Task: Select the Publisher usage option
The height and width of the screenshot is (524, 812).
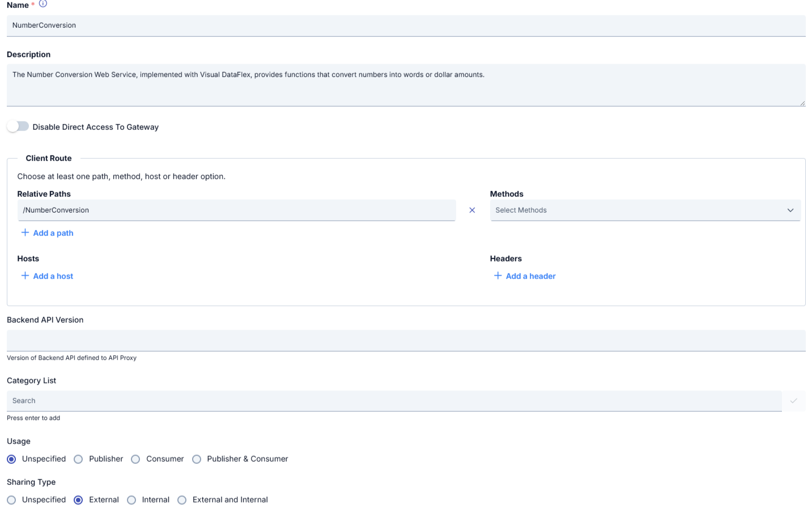Action: 79,459
